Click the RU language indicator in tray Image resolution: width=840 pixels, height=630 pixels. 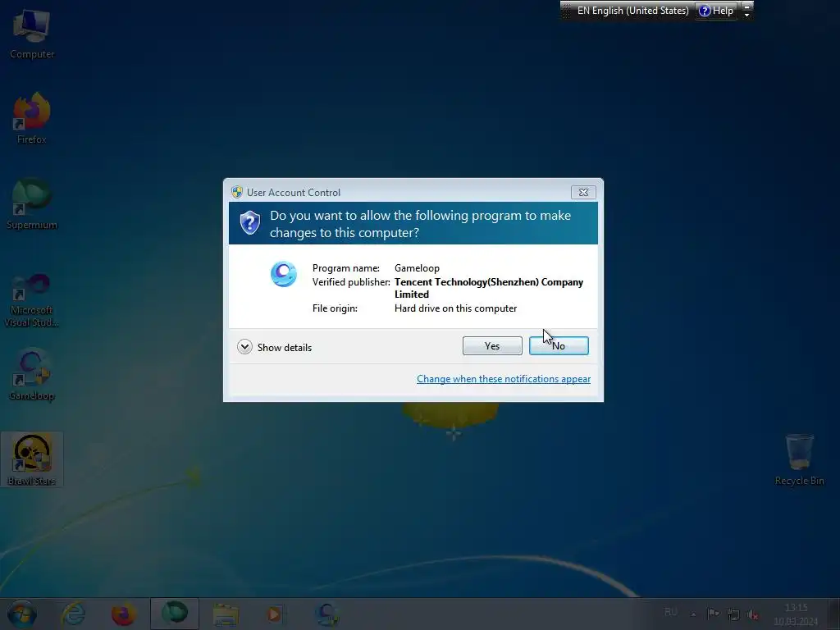point(671,612)
